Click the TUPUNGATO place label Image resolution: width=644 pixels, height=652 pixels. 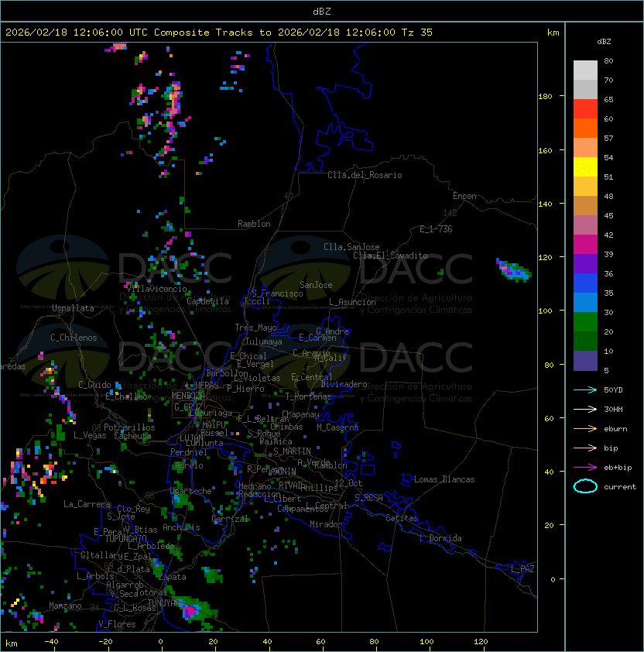[x=125, y=538]
